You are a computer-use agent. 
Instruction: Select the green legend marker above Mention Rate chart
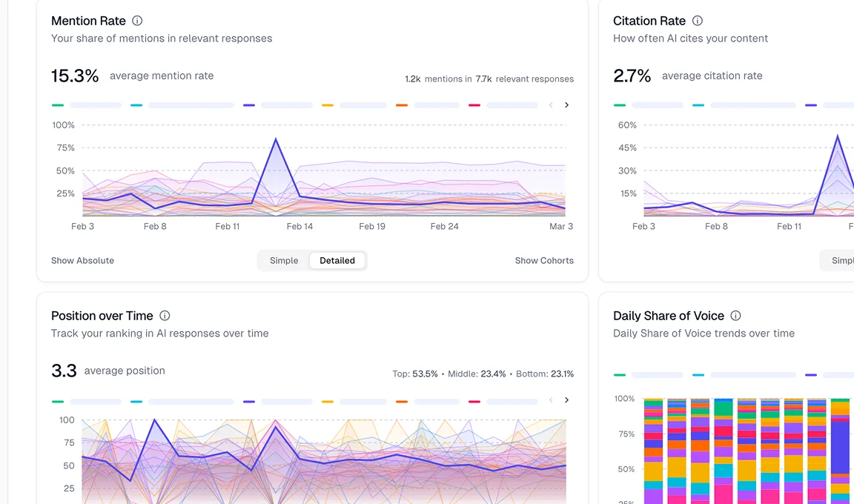pyautogui.click(x=58, y=105)
